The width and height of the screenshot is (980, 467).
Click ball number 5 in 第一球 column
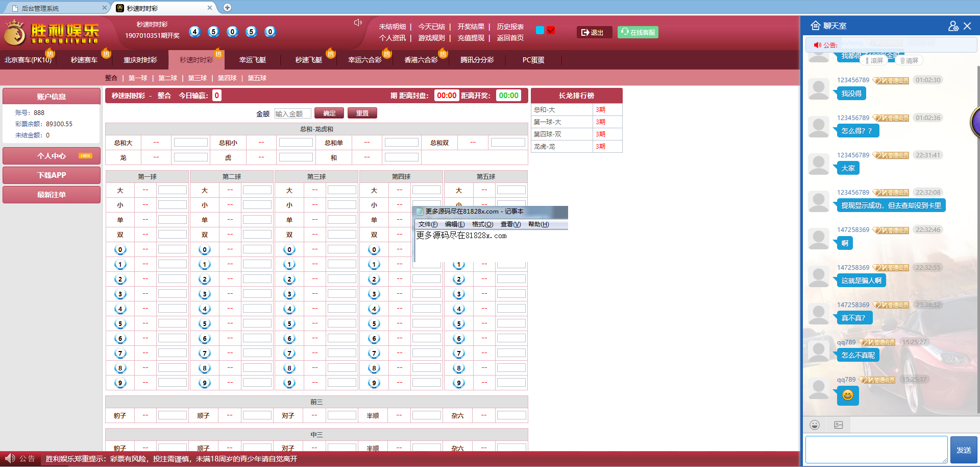120,323
